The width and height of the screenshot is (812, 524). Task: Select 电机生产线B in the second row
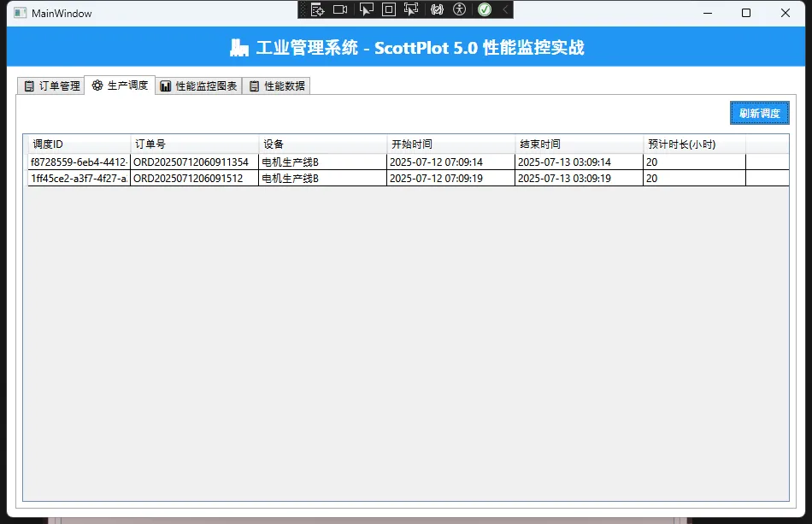(x=322, y=178)
